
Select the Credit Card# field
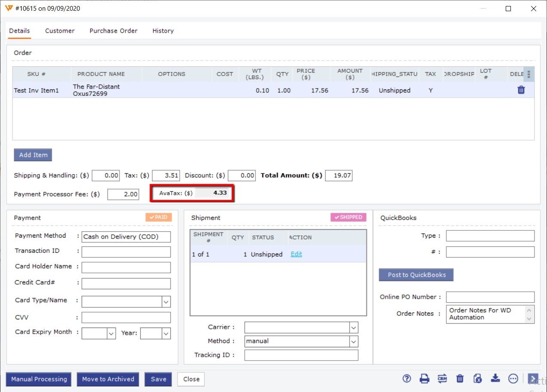click(x=126, y=284)
